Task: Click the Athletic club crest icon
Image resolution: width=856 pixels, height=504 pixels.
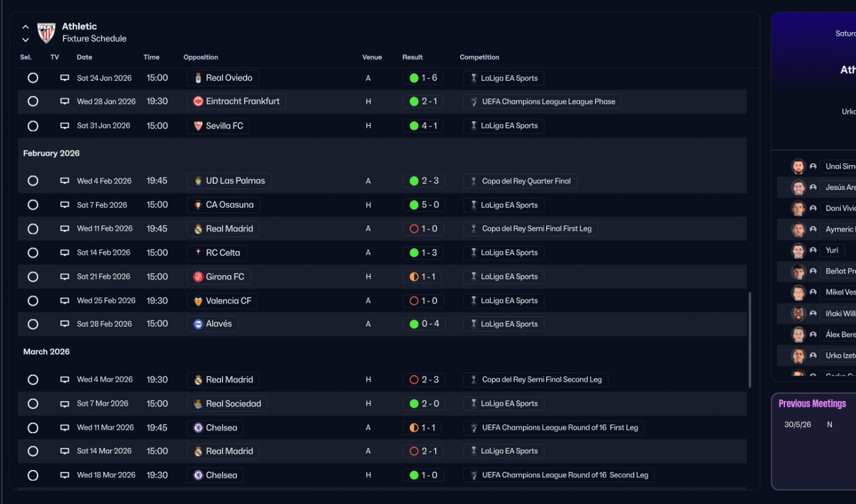Action: [x=46, y=33]
